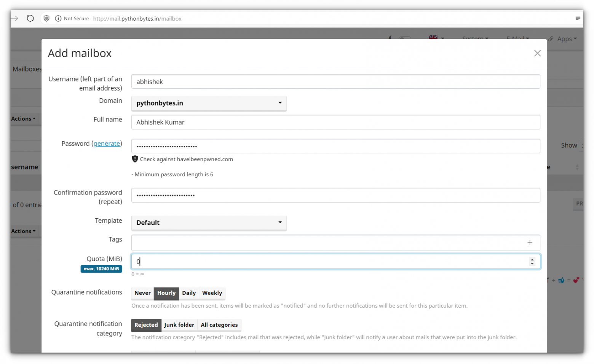Select Junk folder notification category

click(x=179, y=325)
